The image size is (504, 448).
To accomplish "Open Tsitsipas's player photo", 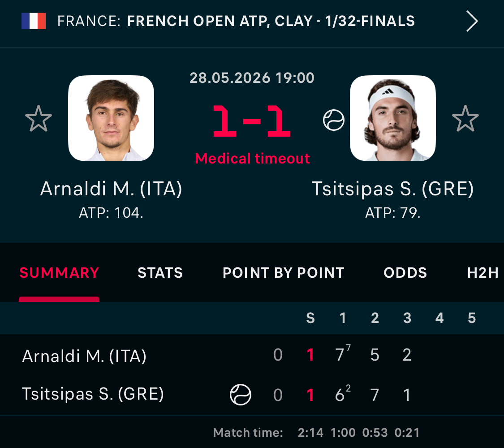I will click(393, 118).
